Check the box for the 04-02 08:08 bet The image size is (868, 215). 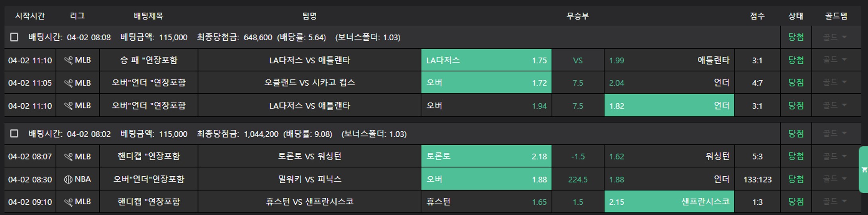(x=14, y=37)
